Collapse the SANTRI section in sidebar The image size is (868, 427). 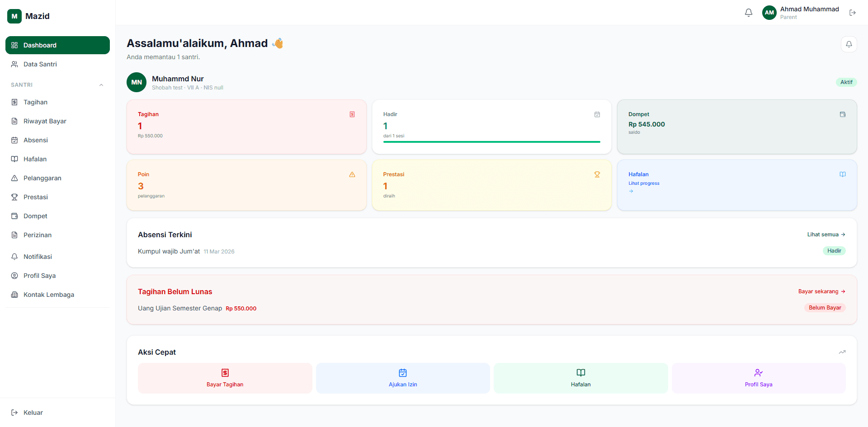[x=101, y=85]
